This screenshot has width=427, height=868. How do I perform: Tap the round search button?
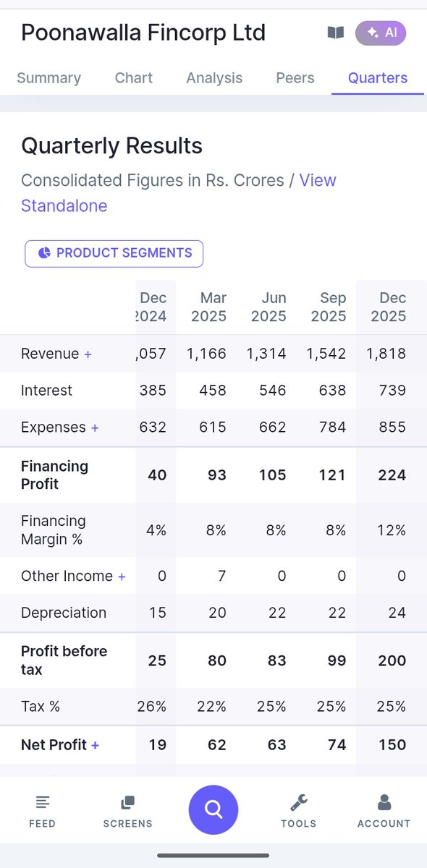pos(213,809)
